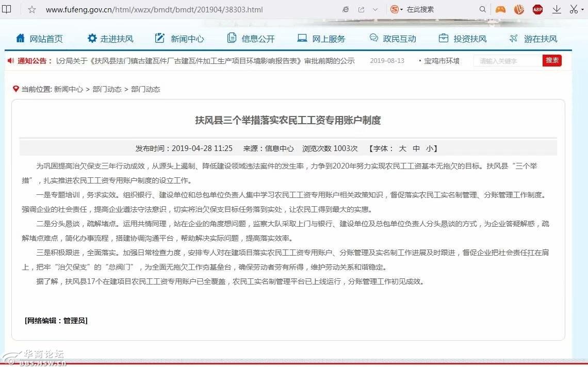
Task: Click the reading mode book icon
Action: (x=6, y=9)
